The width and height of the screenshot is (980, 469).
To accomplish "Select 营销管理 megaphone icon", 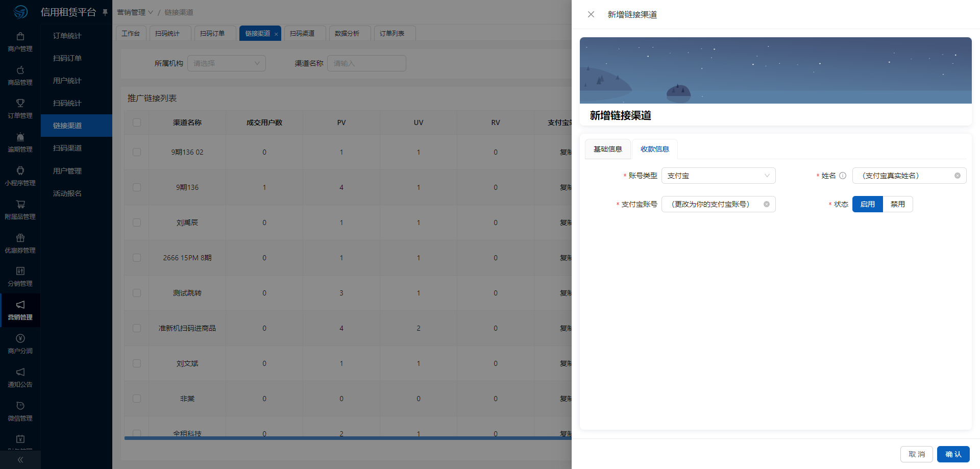I will coord(20,305).
